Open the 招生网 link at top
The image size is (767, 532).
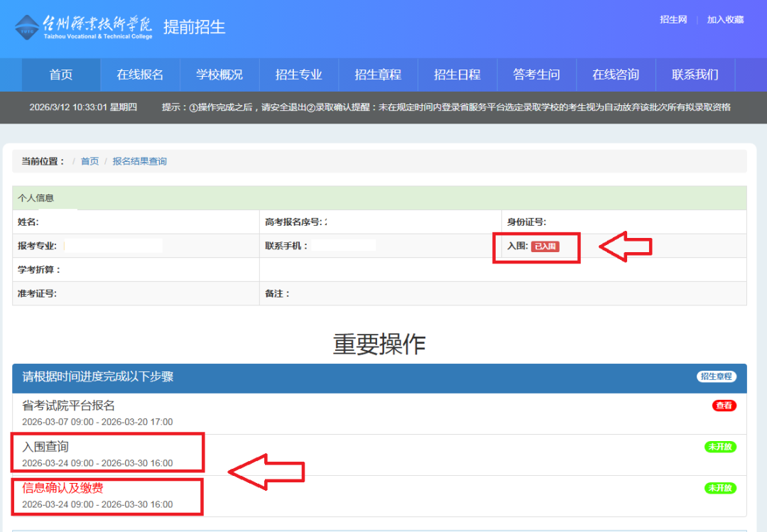673,20
